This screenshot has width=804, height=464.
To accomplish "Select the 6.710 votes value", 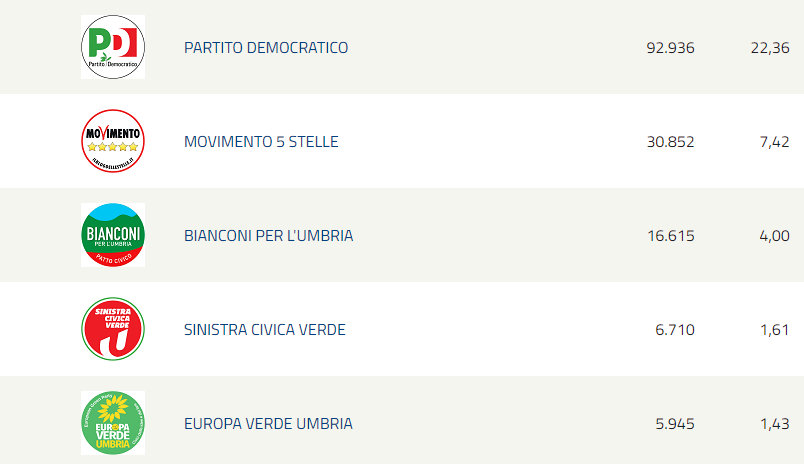I will click(x=675, y=330).
